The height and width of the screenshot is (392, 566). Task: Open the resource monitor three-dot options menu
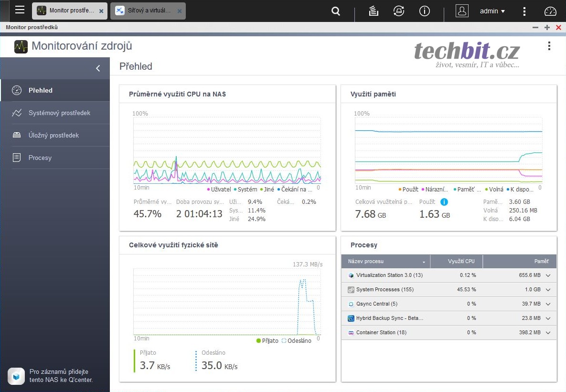549,46
